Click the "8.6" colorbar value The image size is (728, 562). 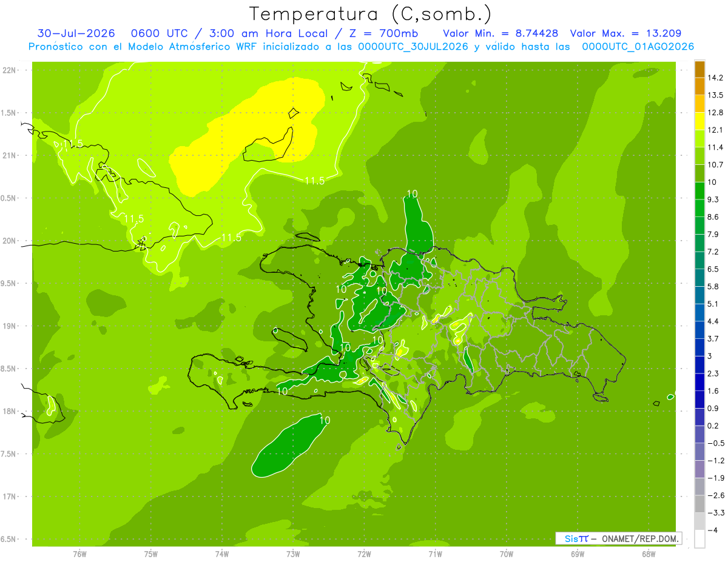[x=713, y=217]
